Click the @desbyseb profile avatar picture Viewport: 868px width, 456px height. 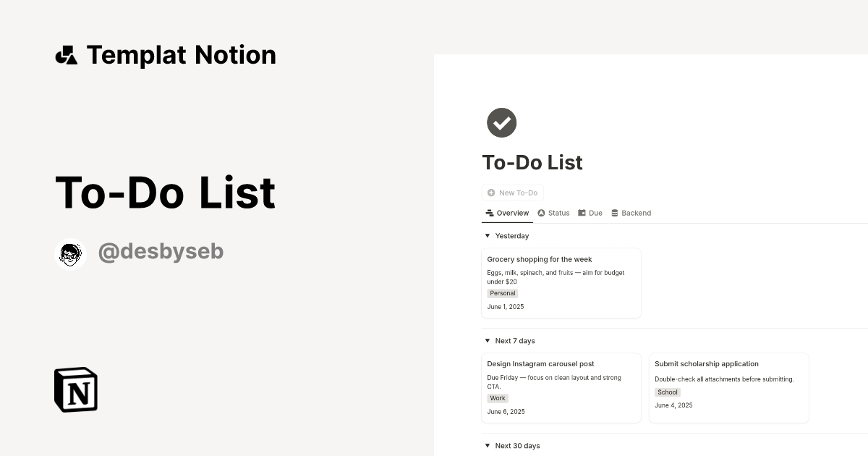70,253
